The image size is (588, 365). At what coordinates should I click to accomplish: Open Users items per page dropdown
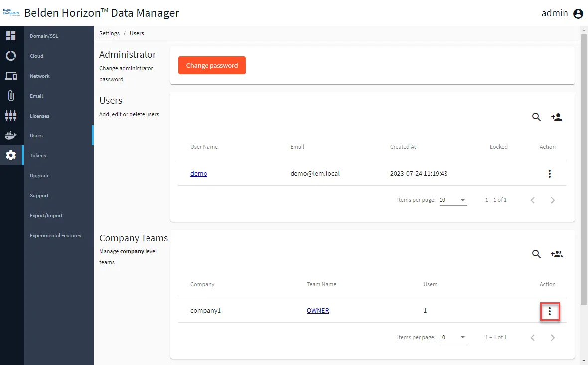pyautogui.click(x=453, y=200)
